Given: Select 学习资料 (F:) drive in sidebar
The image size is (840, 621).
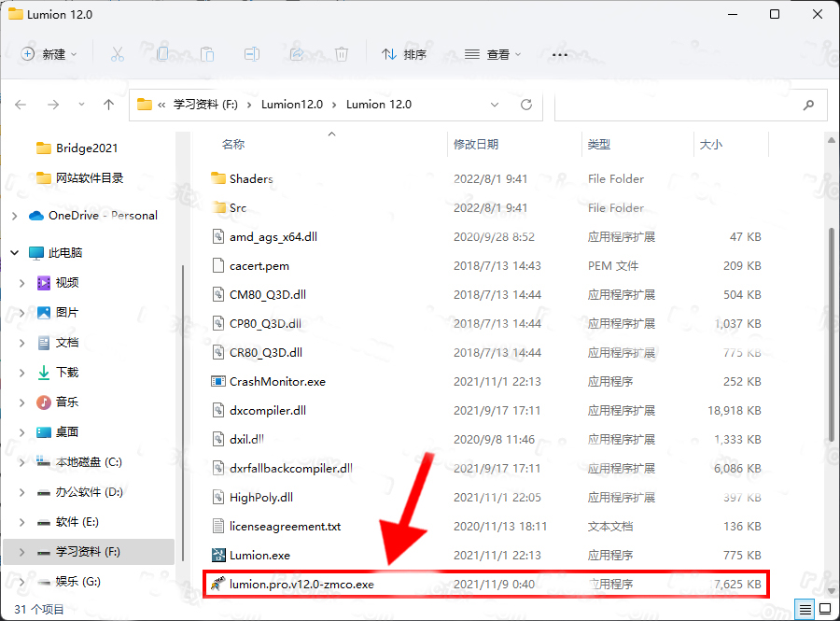Looking at the screenshot, I should click(89, 552).
